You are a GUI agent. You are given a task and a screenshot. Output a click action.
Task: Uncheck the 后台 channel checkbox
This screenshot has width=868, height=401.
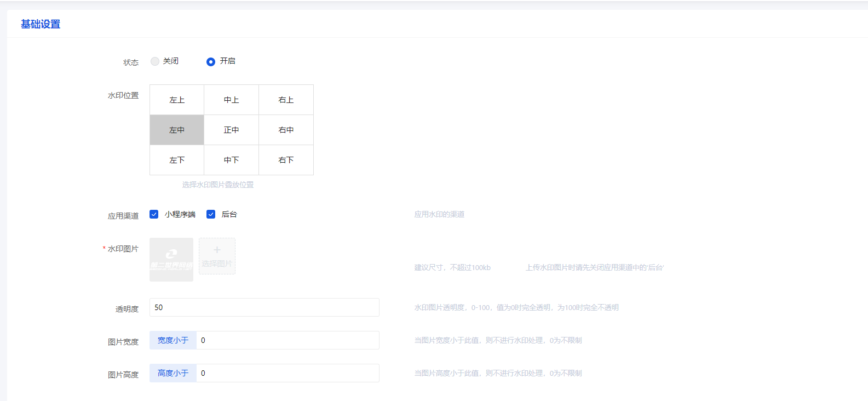[211, 214]
